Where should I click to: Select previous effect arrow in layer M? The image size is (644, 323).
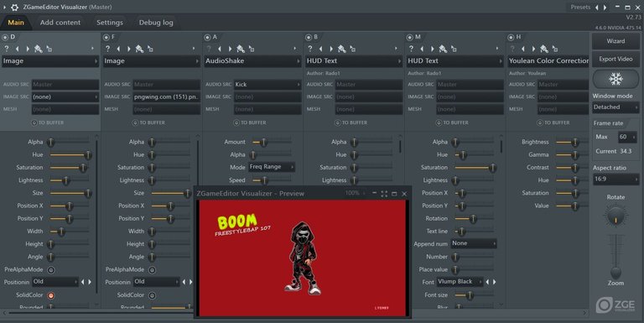(x=422, y=49)
